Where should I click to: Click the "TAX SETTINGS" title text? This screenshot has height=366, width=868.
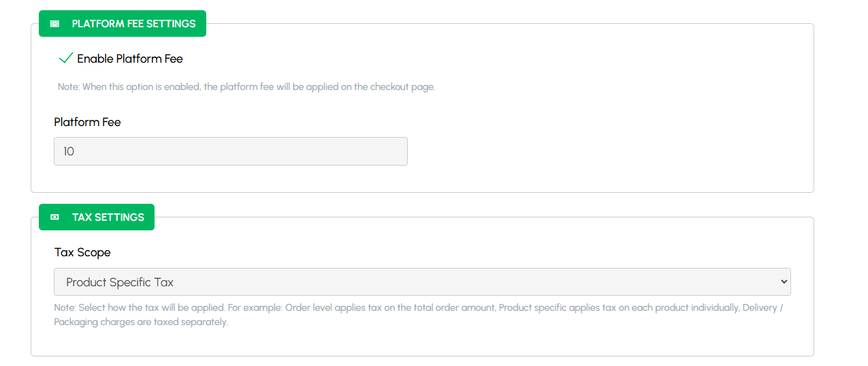pyautogui.click(x=108, y=217)
